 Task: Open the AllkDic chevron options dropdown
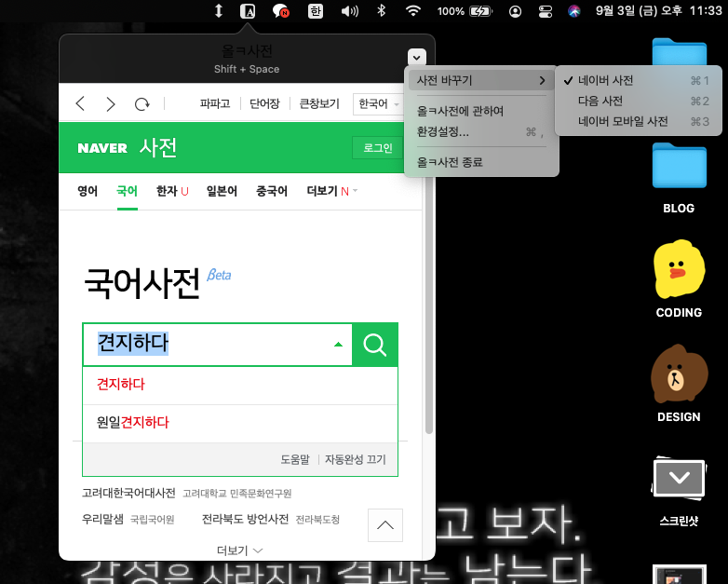(x=416, y=58)
